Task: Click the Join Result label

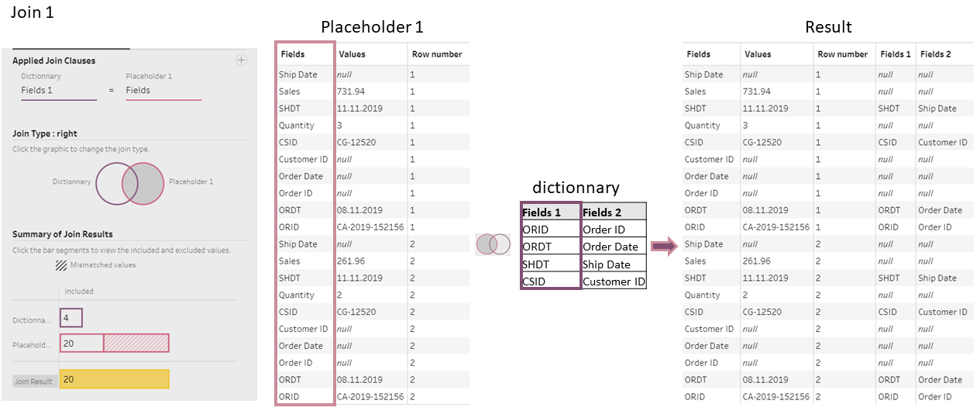Action: [35, 381]
